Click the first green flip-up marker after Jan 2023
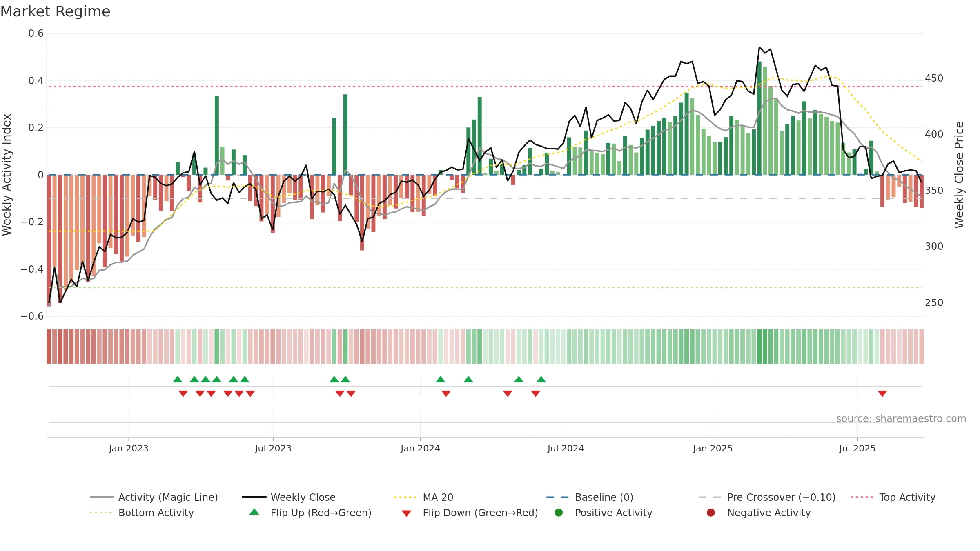 [178, 379]
